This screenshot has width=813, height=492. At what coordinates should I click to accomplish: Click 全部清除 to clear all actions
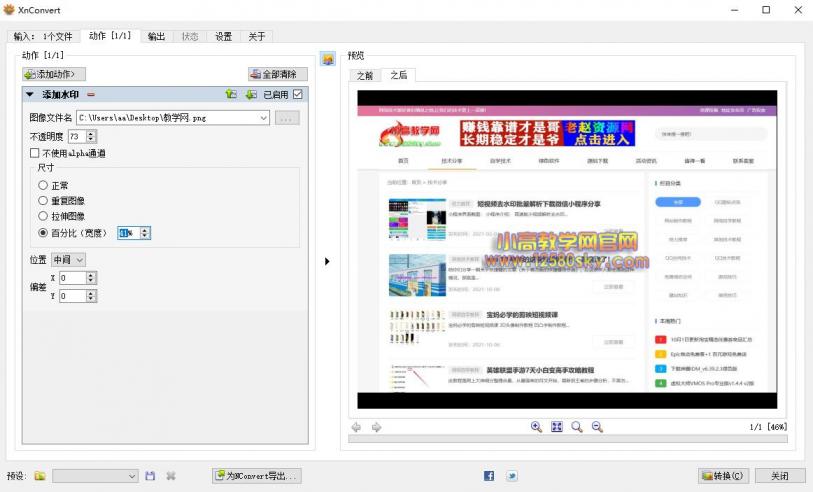coord(278,74)
